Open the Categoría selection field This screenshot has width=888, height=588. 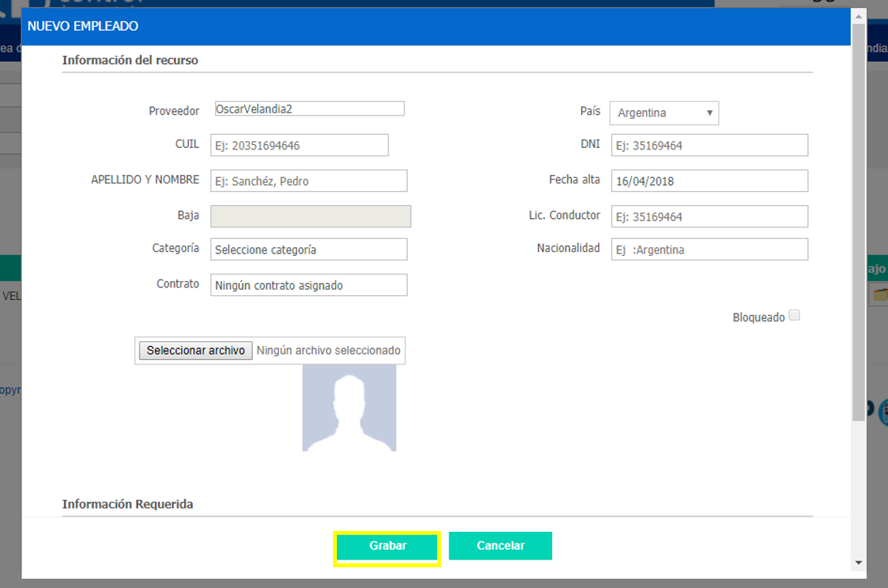pyautogui.click(x=308, y=250)
